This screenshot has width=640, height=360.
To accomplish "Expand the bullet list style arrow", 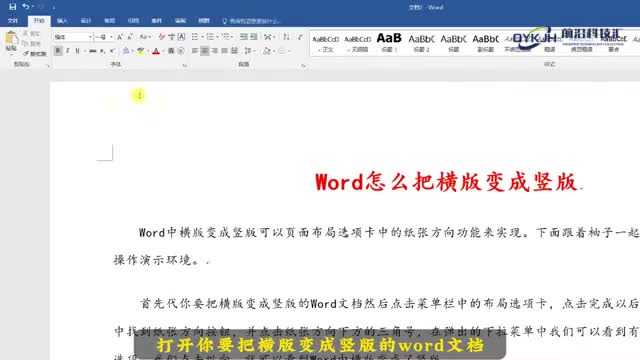I will coord(202,37).
